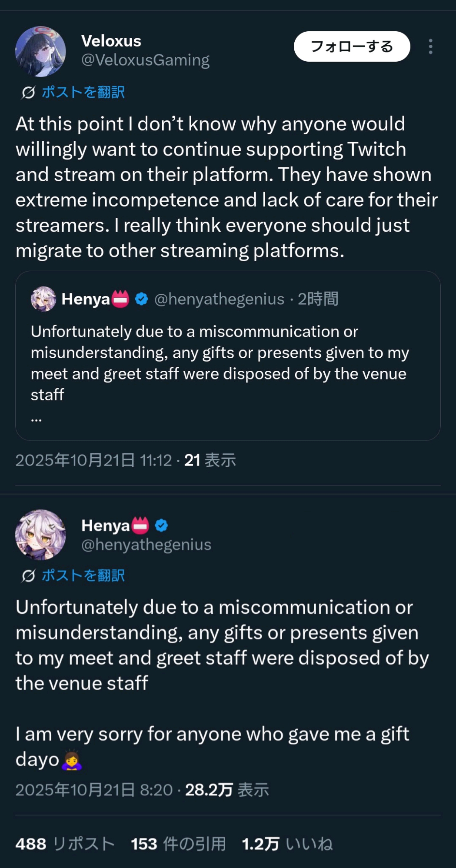
Task: View the 153 件の引用 quotes list
Action: click(x=178, y=844)
